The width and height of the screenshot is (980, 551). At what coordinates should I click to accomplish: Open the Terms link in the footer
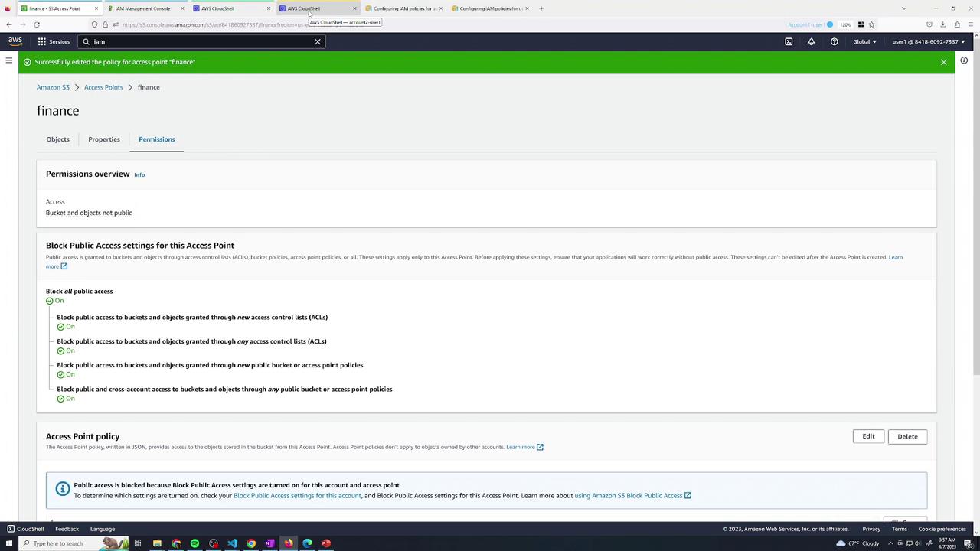(x=900, y=529)
